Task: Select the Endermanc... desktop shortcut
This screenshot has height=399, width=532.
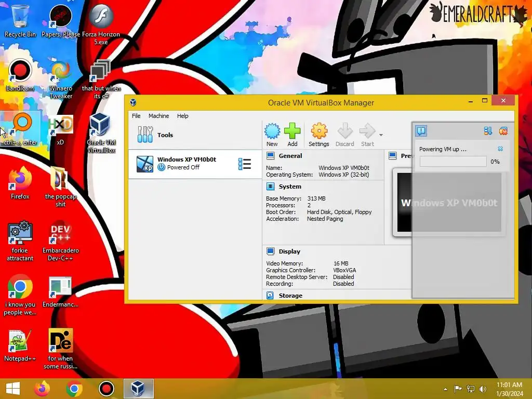Action: click(x=60, y=292)
